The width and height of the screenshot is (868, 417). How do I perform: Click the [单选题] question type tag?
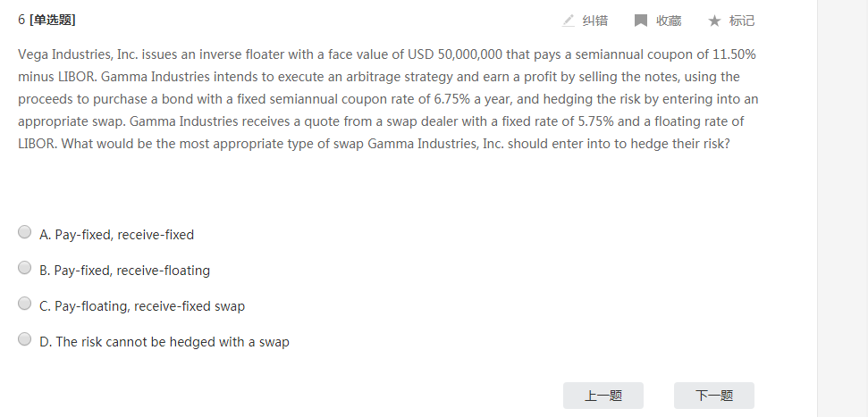pyautogui.click(x=53, y=20)
